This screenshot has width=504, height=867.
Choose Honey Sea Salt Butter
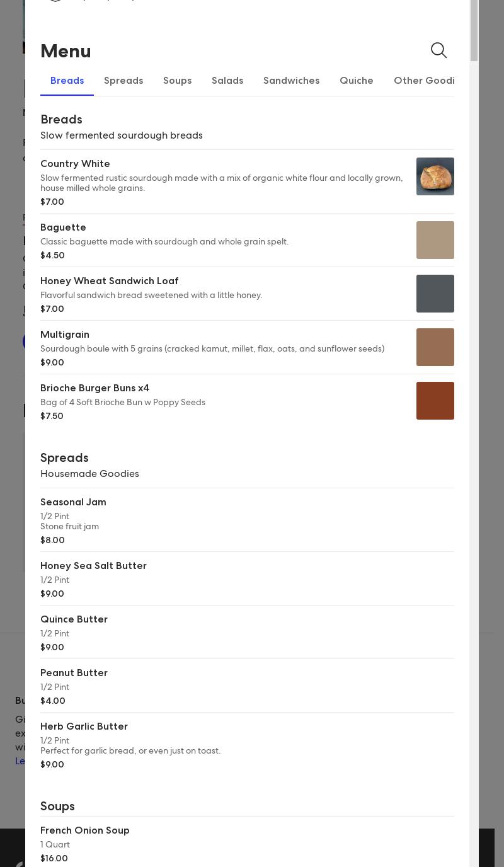click(93, 566)
